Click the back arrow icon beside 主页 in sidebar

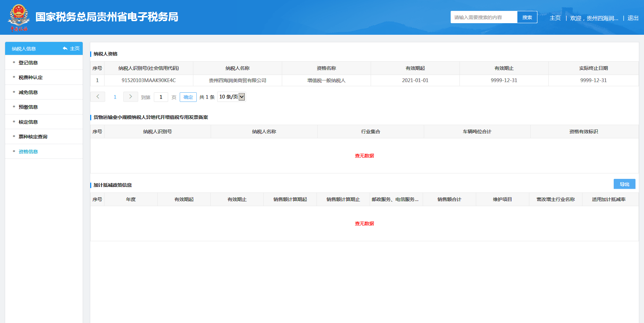pos(65,48)
